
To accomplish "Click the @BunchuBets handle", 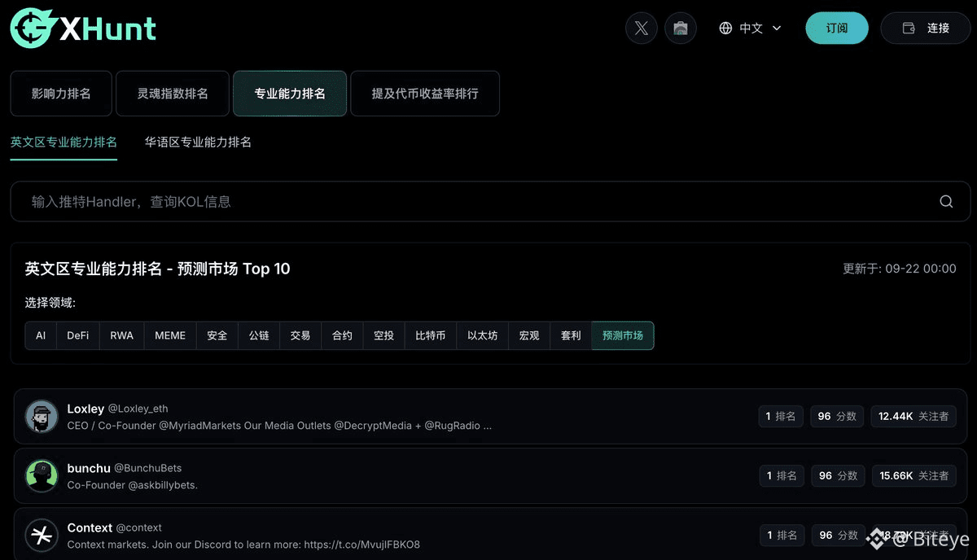I will pos(148,468).
